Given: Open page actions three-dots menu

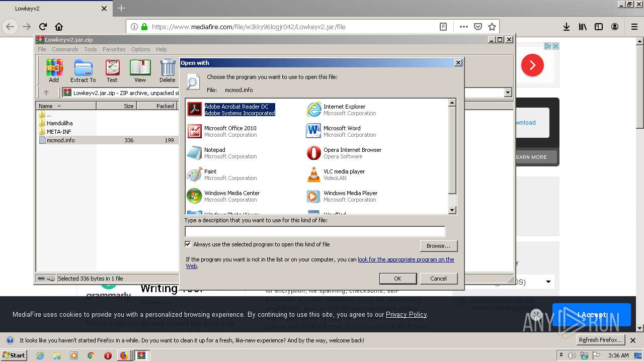Looking at the screenshot, I should click(463, 27).
